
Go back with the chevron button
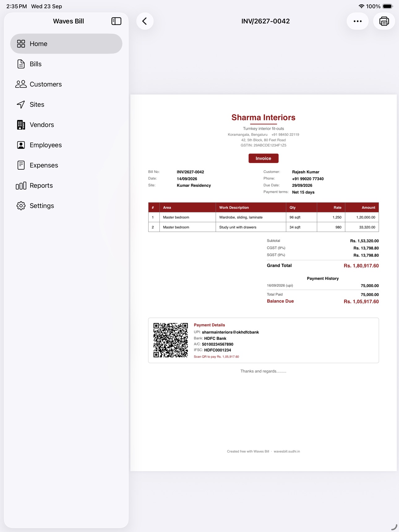coord(145,21)
